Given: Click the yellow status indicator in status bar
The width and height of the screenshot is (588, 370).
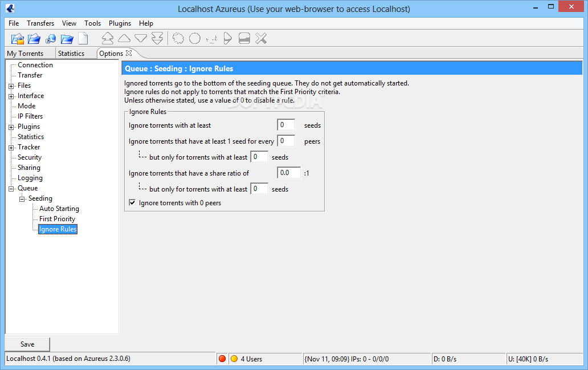Looking at the screenshot, I should point(234,359).
